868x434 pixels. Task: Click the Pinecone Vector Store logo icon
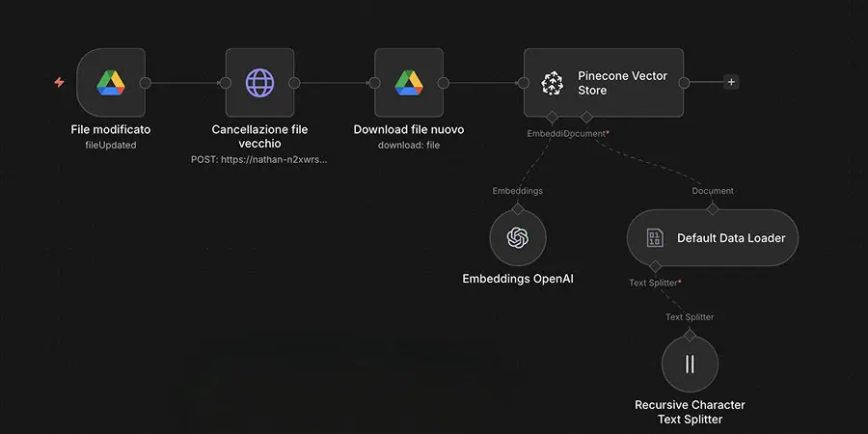click(x=552, y=83)
